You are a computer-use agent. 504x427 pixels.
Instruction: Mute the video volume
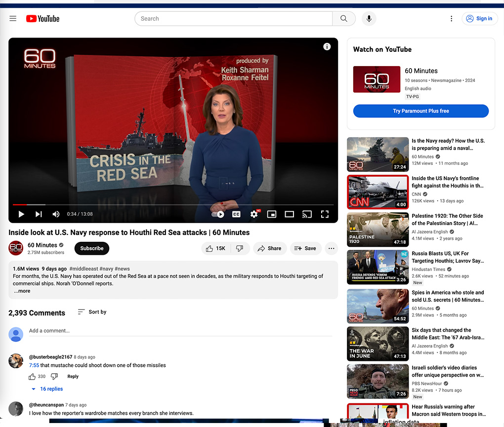56,214
